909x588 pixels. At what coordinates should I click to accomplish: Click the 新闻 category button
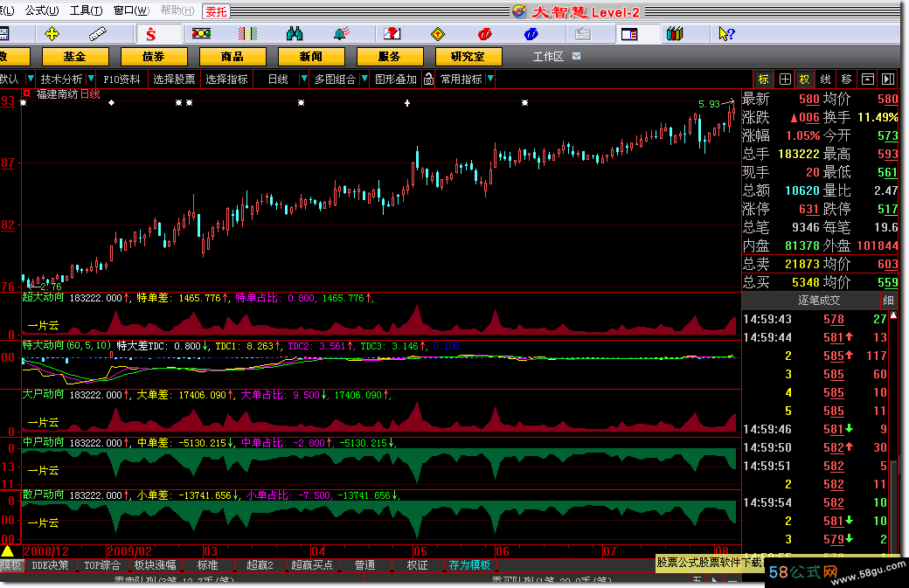click(x=311, y=57)
